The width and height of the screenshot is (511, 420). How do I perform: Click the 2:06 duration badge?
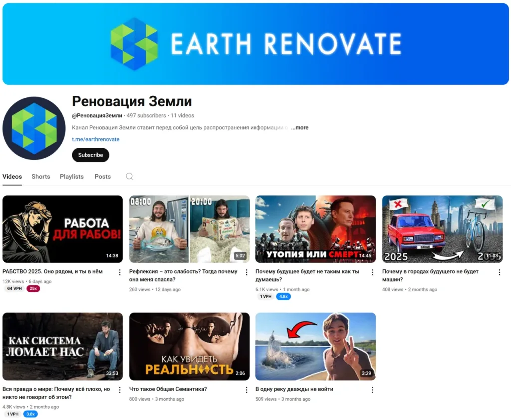(x=240, y=373)
